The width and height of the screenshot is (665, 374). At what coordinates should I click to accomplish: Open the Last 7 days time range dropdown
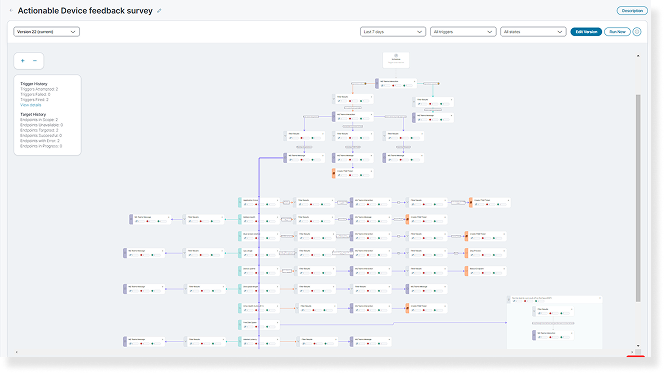[393, 32]
